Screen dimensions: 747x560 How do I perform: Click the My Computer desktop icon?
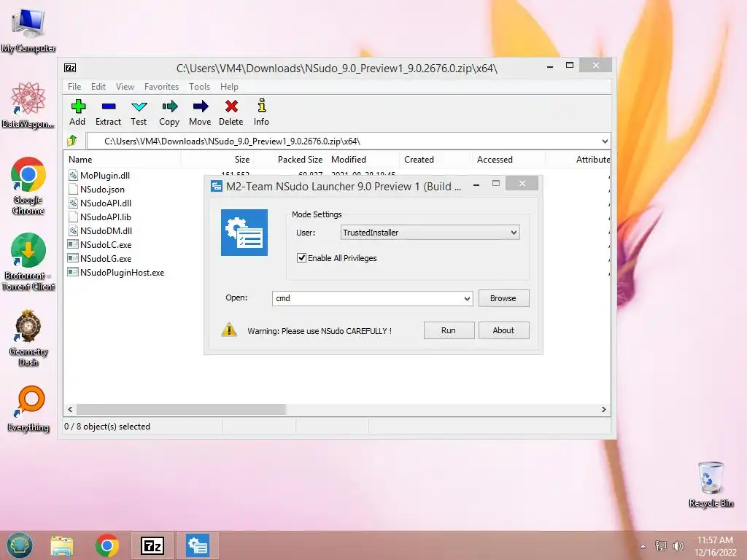(28, 30)
